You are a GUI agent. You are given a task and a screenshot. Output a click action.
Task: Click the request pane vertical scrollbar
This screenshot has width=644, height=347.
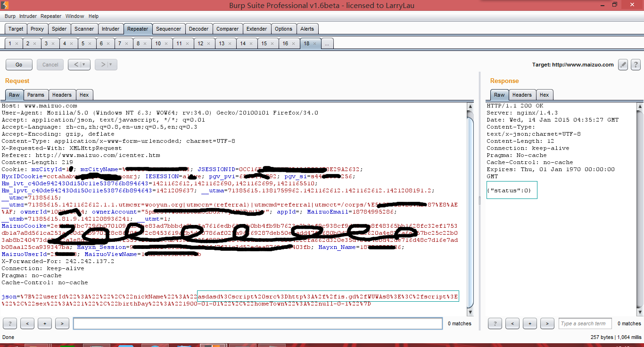pyautogui.click(x=470, y=209)
